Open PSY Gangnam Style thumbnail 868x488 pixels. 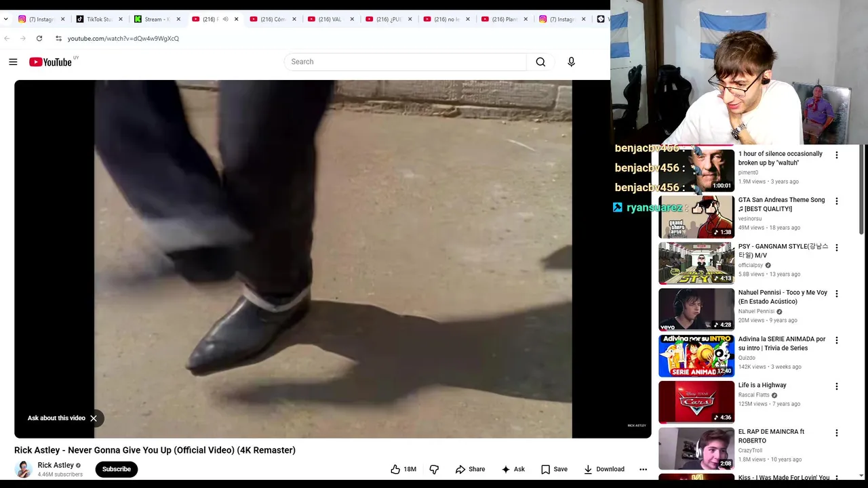(696, 263)
